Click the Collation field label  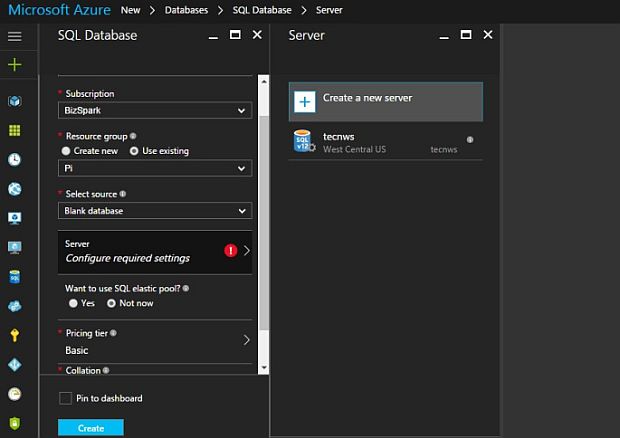coord(83,370)
